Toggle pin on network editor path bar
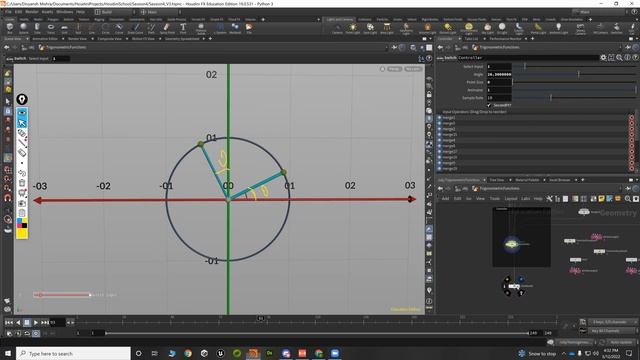This screenshot has height=360, width=640. pos(628,189)
